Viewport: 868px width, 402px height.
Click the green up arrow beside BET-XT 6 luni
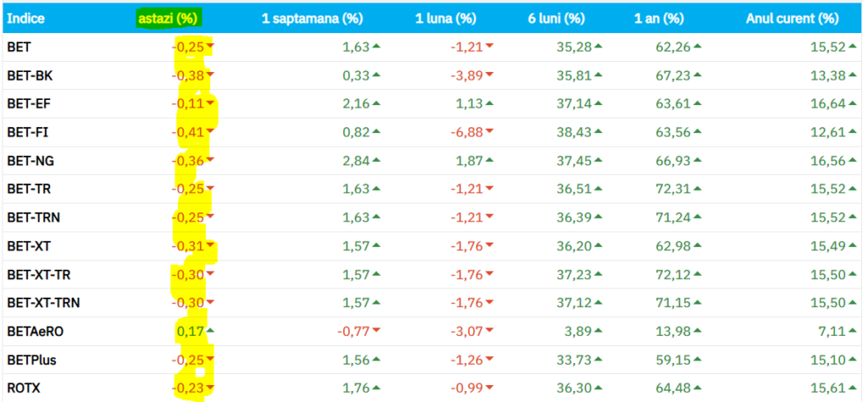[599, 246]
